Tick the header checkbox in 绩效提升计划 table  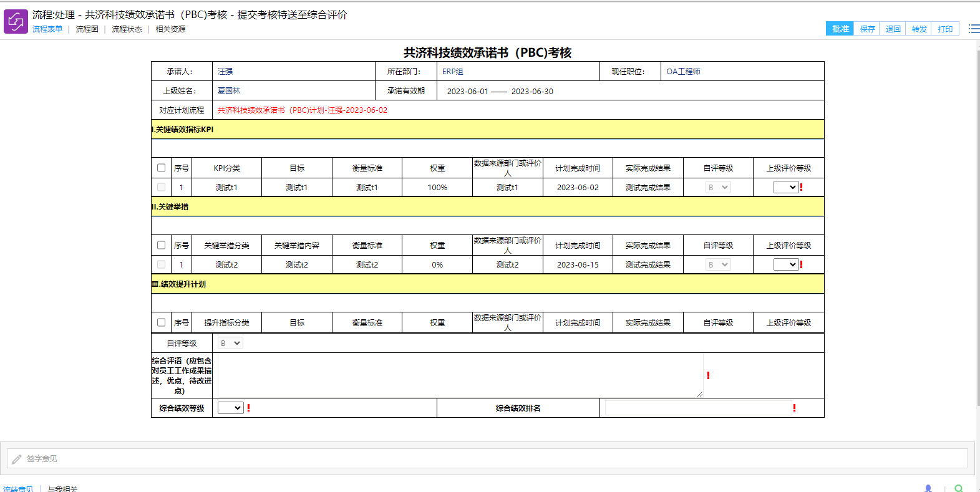[162, 322]
